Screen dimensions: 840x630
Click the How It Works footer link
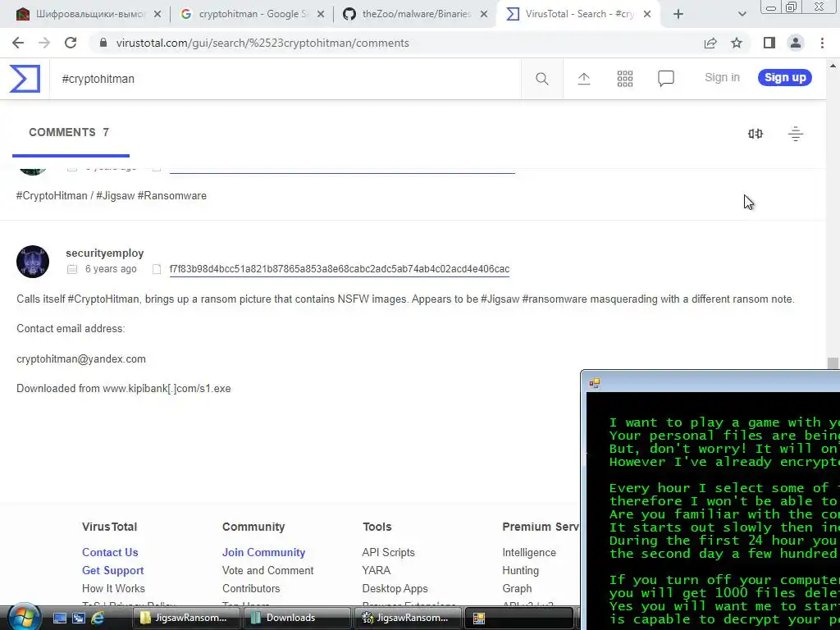113,588
